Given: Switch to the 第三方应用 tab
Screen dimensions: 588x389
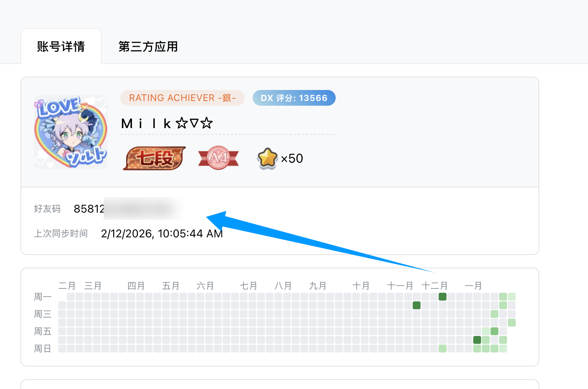Looking at the screenshot, I should point(148,47).
